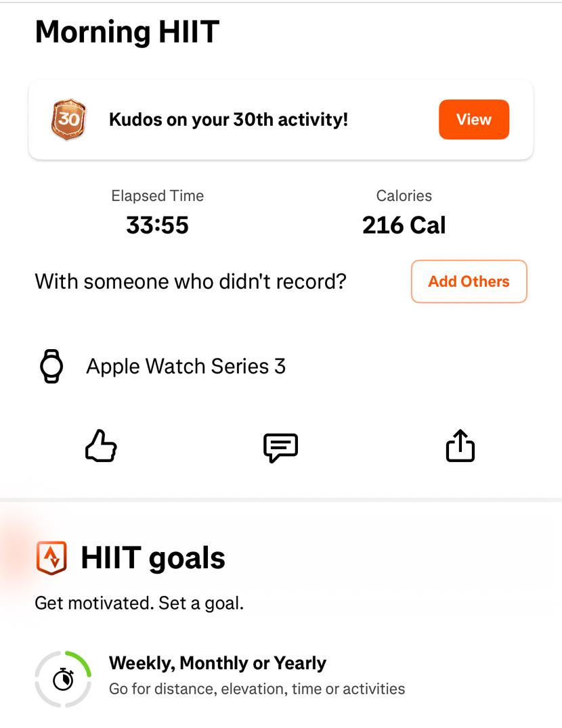Tap the stopwatch goal ring icon
The image size is (562, 728).
point(63,679)
